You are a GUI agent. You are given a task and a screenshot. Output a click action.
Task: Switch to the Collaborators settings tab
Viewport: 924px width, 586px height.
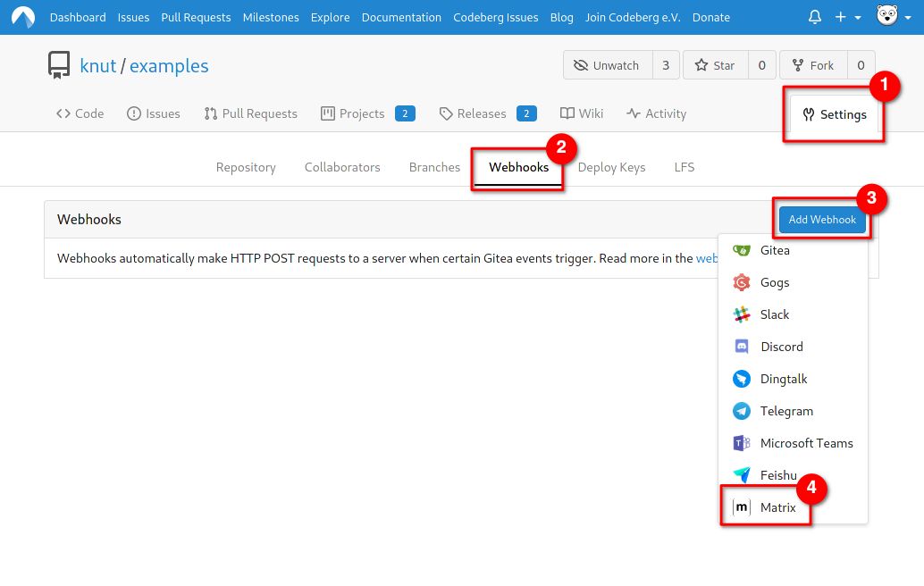pyautogui.click(x=342, y=167)
